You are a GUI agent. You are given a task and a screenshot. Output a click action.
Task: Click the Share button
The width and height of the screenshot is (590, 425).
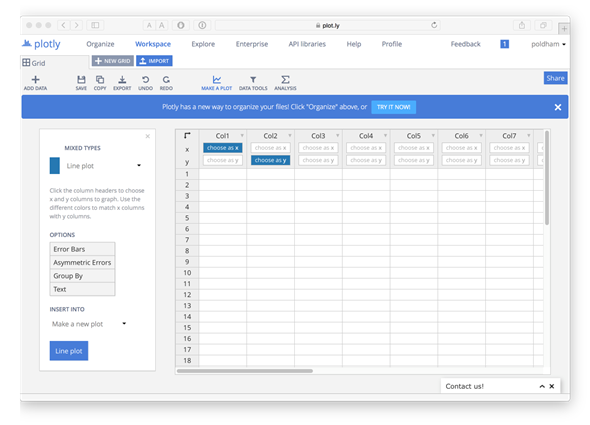[555, 78]
